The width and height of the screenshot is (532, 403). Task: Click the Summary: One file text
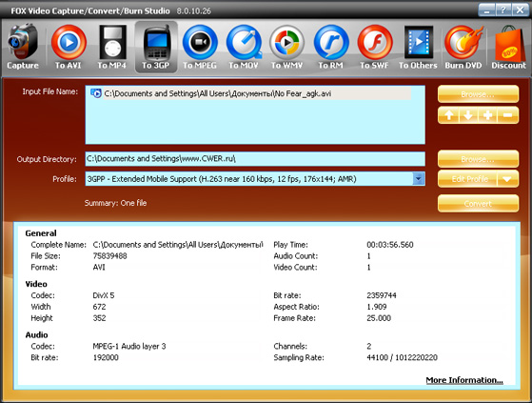coord(115,203)
